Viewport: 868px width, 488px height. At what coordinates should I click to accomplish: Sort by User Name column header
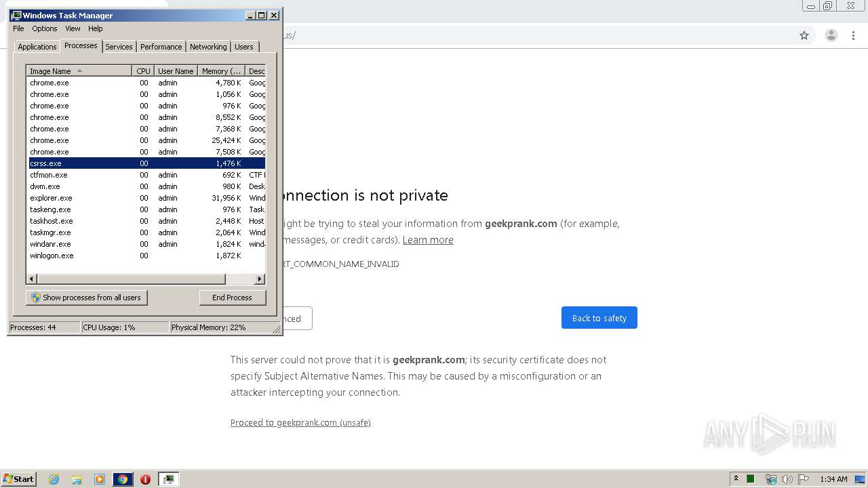[176, 71]
